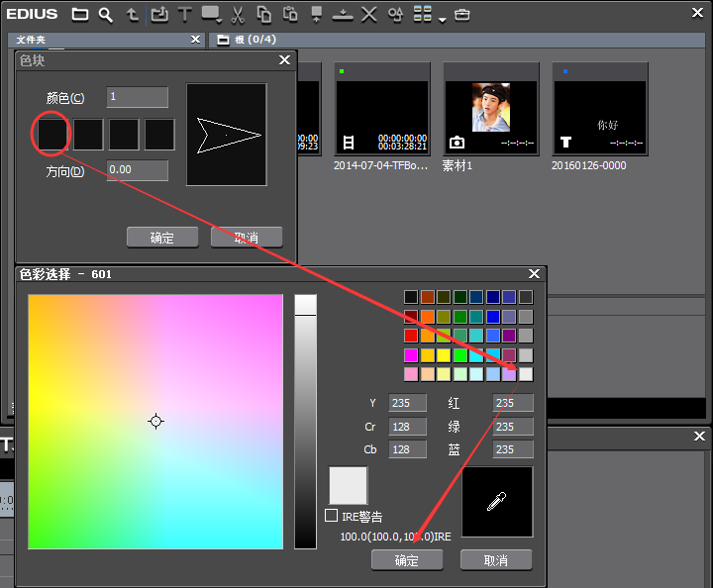Click the copy icon in toolbar
This screenshot has width=713, height=588.
[x=264, y=15]
